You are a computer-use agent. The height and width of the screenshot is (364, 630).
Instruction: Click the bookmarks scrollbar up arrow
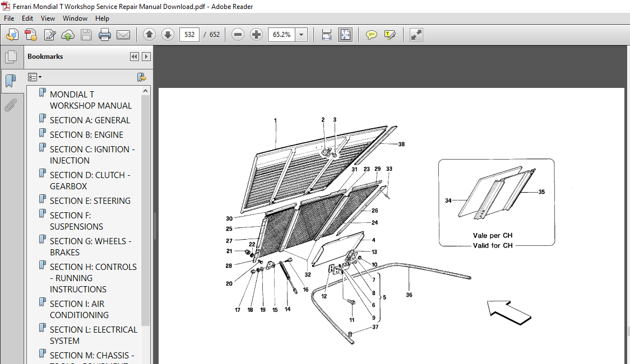pos(145,91)
